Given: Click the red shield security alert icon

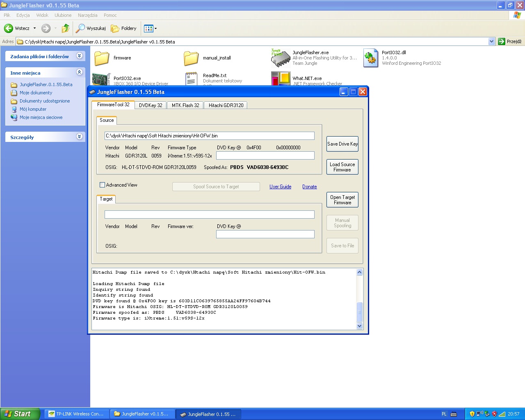Looking at the screenshot, I should point(494,414).
